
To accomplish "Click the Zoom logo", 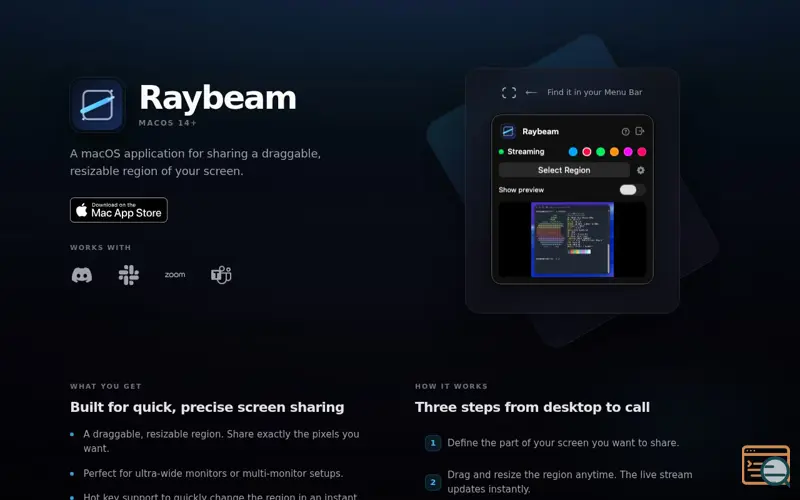I will point(175,274).
